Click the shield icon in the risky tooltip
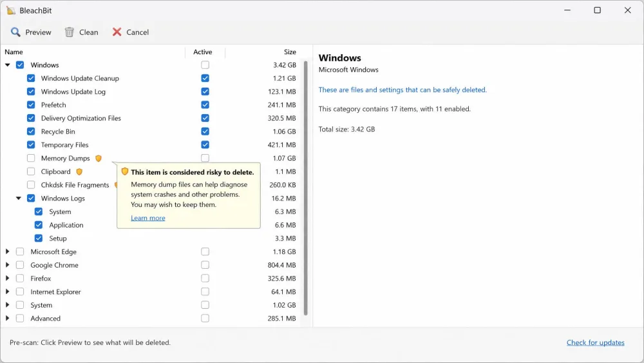Screen dimensions: 644x363 [x=125, y=172]
